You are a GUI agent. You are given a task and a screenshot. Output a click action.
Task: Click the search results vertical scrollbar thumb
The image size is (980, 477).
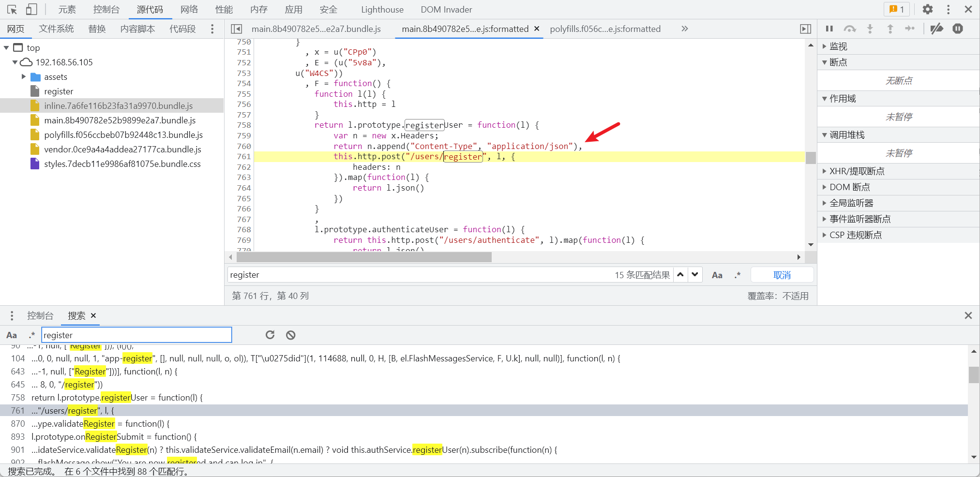tap(974, 375)
